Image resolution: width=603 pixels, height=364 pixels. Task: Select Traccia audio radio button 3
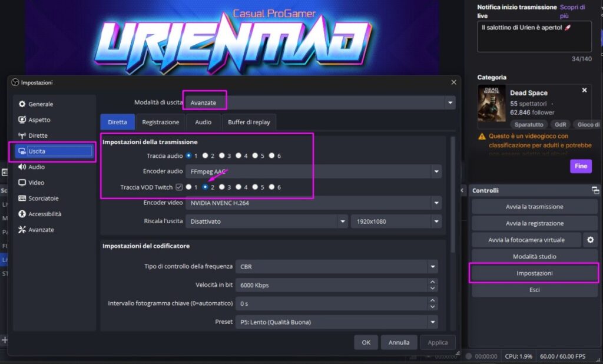(222, 156)
